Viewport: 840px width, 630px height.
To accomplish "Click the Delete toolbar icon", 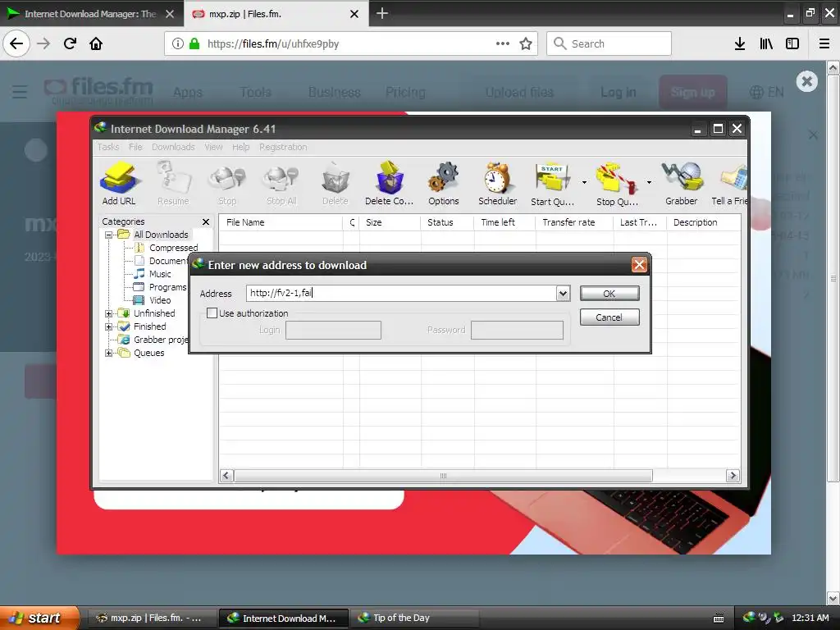I will (x=336, y=184).
